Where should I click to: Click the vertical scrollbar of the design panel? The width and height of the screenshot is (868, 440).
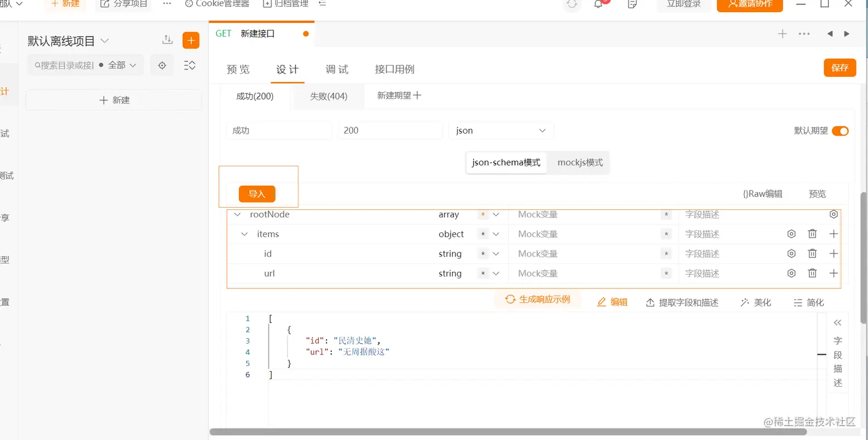(863, 258)
